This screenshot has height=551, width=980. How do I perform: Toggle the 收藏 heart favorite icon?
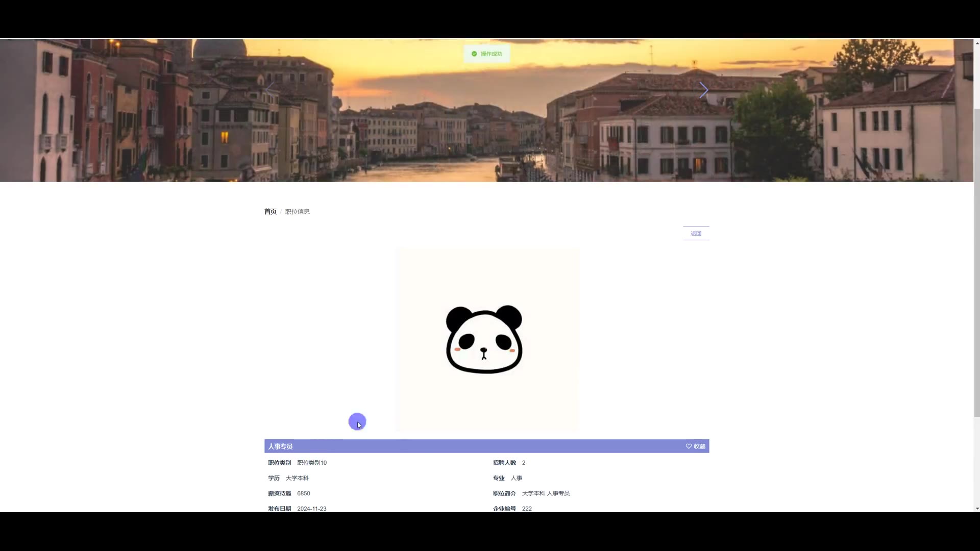click(689, 446)
